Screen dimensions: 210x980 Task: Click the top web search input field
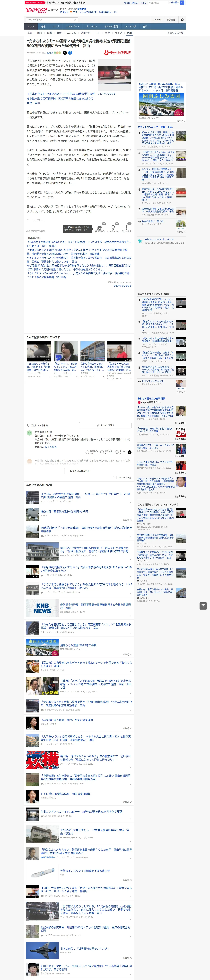[x=158, y=3]
